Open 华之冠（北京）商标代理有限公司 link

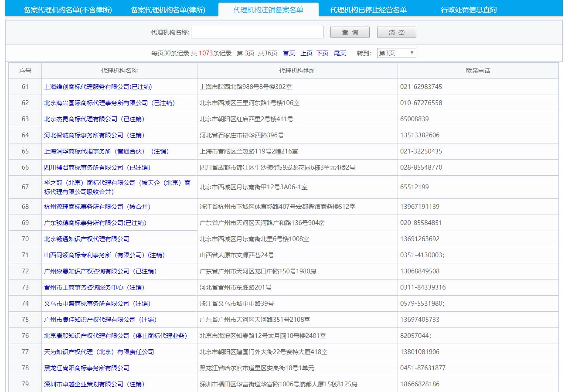coord(117,187)
